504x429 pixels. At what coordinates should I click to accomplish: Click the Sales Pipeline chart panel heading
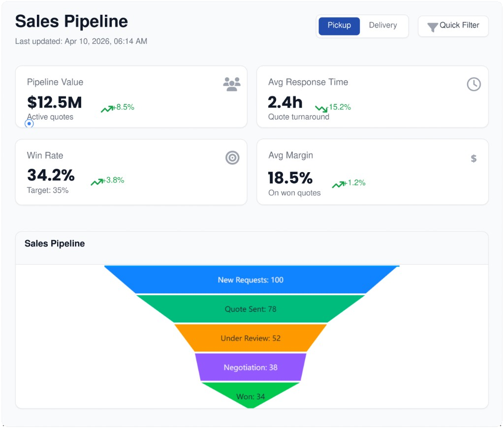[x=55, y=244]
